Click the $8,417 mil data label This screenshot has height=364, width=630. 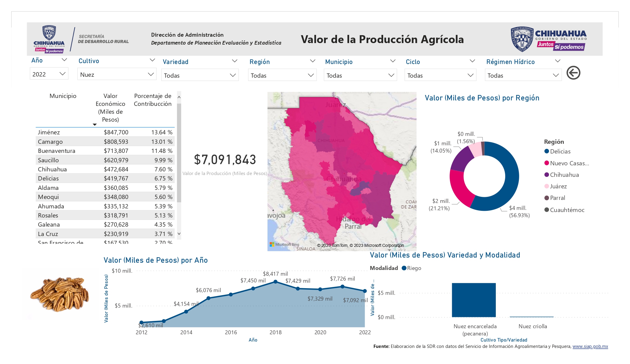pyautogui.click(x=275, y=274)
